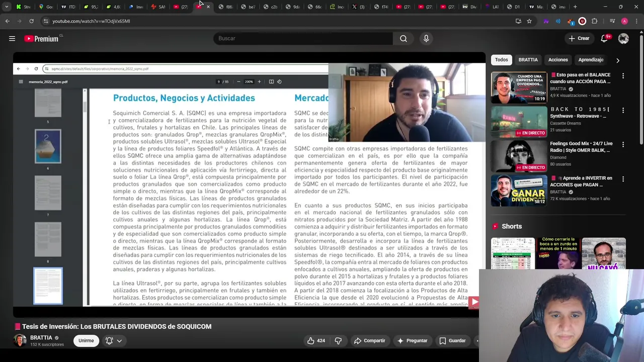
Task: Dislike the video with thumbs down
Action: tap(338, 341)
